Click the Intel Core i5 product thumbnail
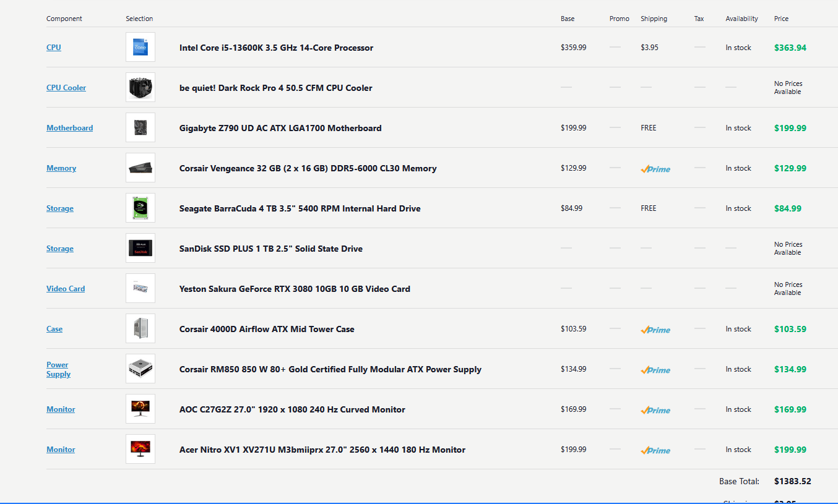The height and width of the screenshot is (504, 838). point(140,47)
